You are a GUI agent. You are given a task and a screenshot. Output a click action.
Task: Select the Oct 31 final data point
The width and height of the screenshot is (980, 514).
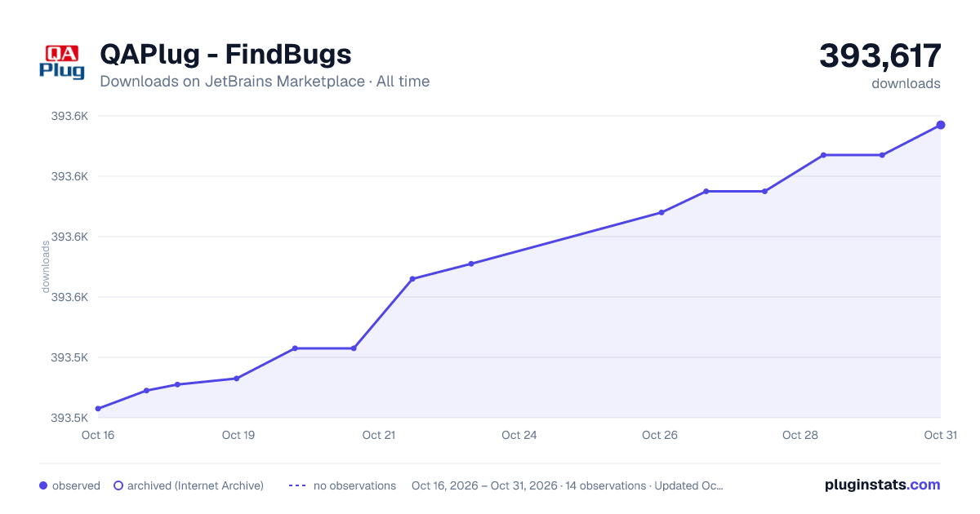(x=941, y=125)
